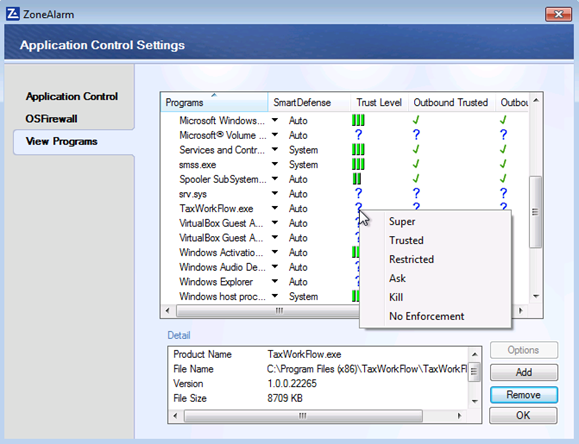This screenshot has height=444, width=579.
Task: Click the two-bar trust level for Spooler SubSystem
Action: 357,179
